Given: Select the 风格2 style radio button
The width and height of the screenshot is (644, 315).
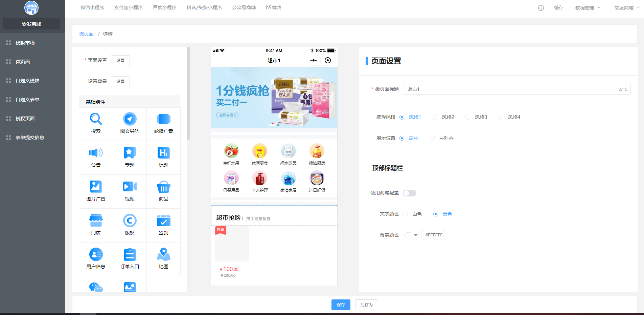Looking at the screenshot, I should pyautogui.click(x=435, y=117).
